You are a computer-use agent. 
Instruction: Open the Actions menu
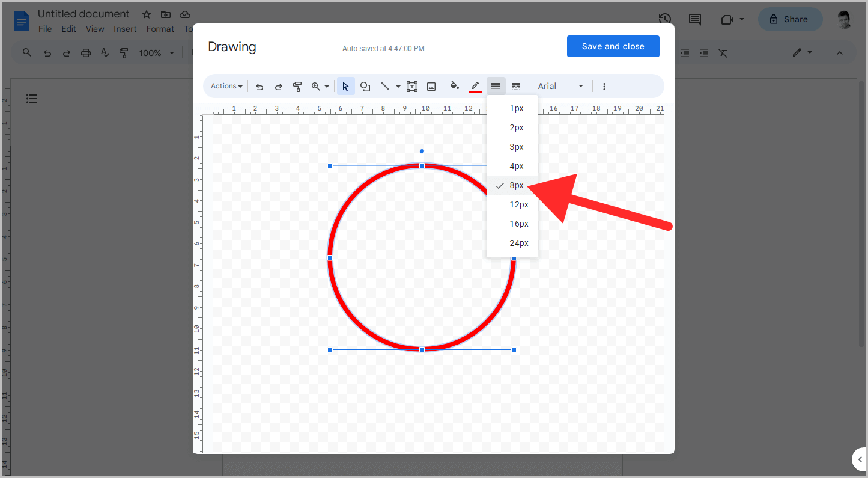[x=225, y=86]
